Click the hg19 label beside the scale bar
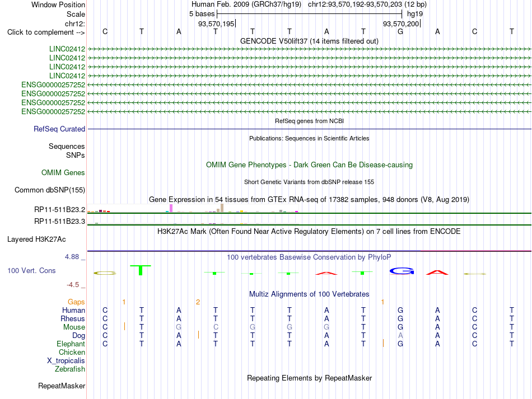Screen dimensions: 532x399 (415, 14)
